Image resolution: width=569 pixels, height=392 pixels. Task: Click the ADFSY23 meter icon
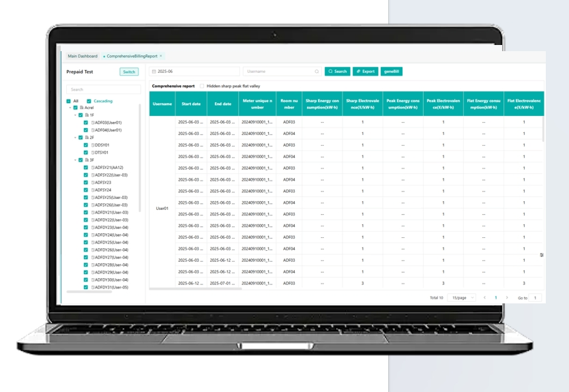(93, 183)
